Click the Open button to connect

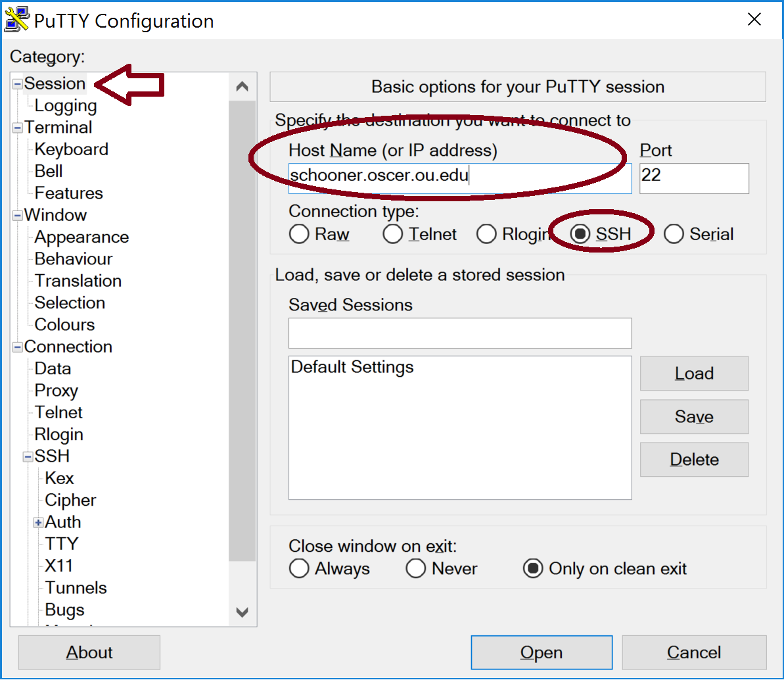542,652
